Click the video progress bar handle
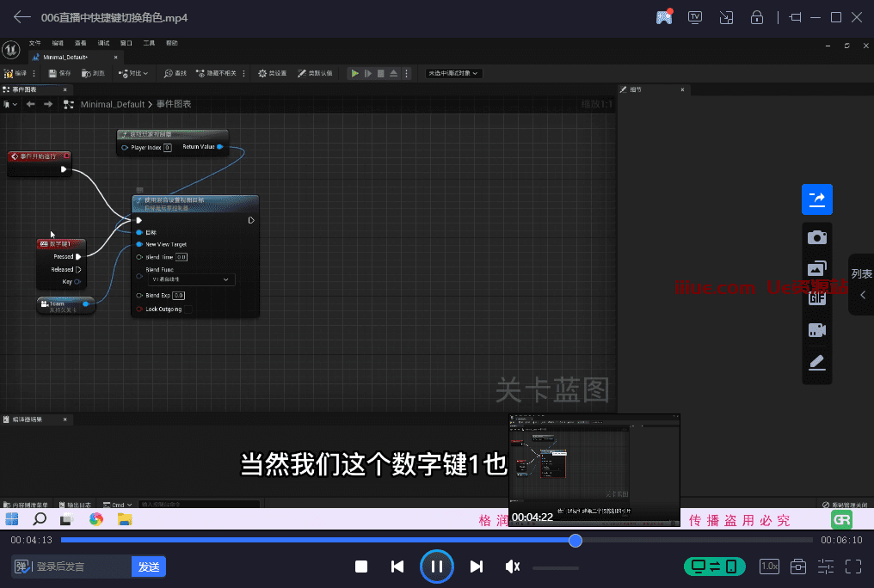 575,540
